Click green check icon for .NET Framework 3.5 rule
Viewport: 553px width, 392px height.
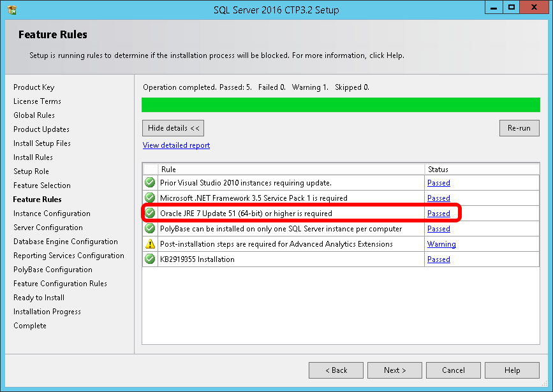[x=150, y=198]
